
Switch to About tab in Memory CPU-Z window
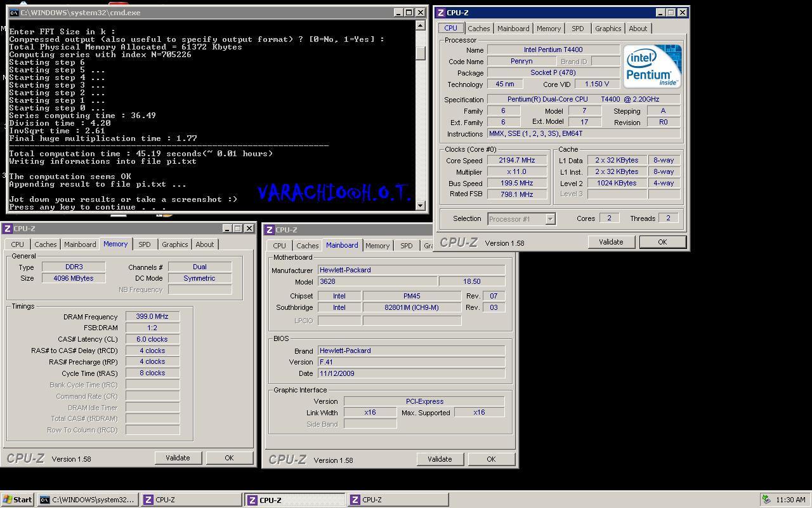pos(205,244)
